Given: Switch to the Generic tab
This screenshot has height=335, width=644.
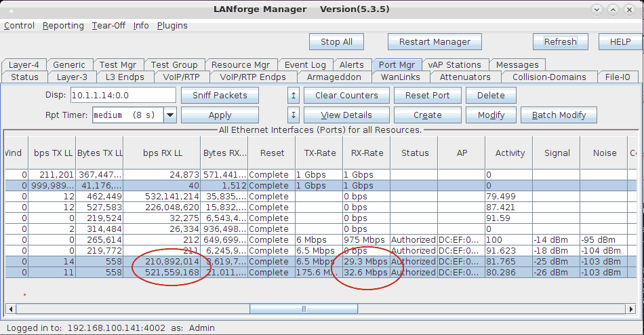Looking at the screenshot, I should 69,65.
